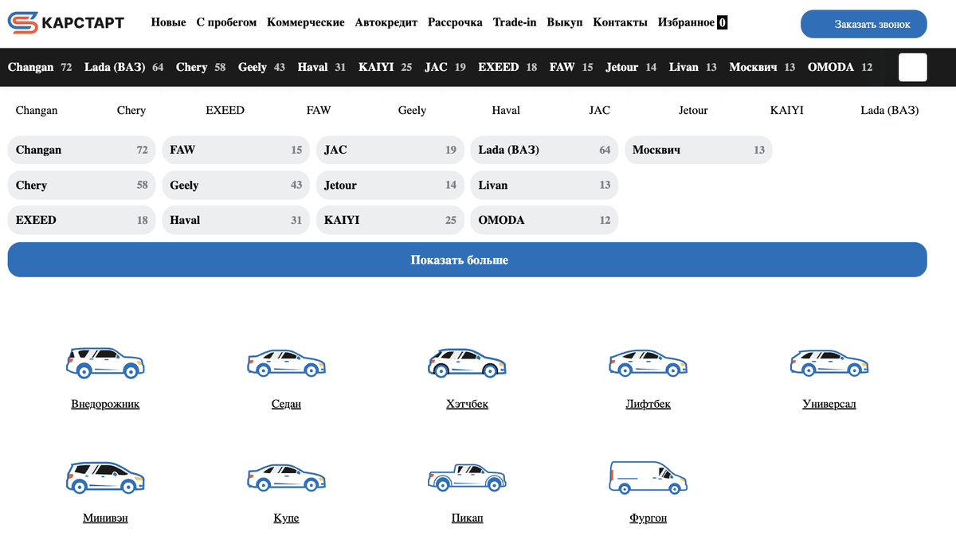Click EXEED in the plain text brand row
This screenshot has height=560, width=956.
[x=225, y=110]
